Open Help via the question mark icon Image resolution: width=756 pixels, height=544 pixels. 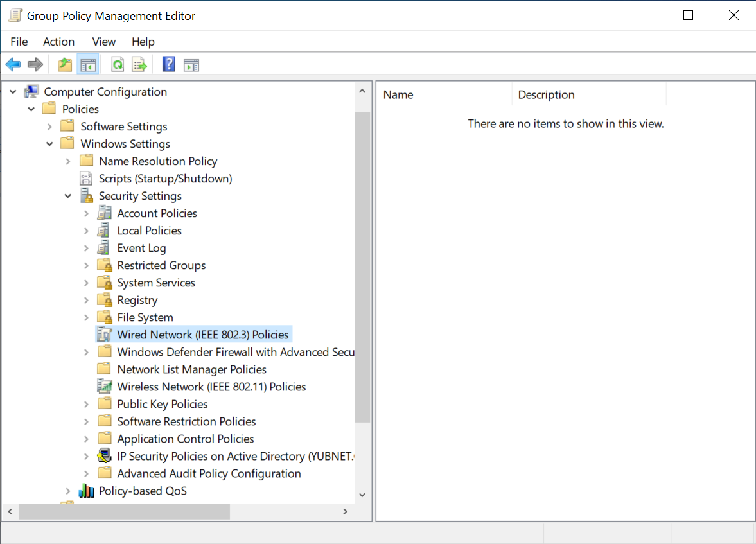[169, 64]
